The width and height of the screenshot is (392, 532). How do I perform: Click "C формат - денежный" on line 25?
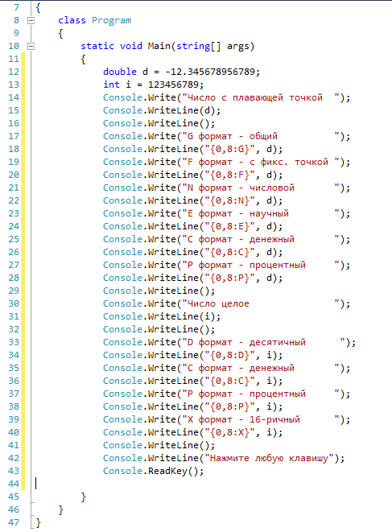coord(261,240)
